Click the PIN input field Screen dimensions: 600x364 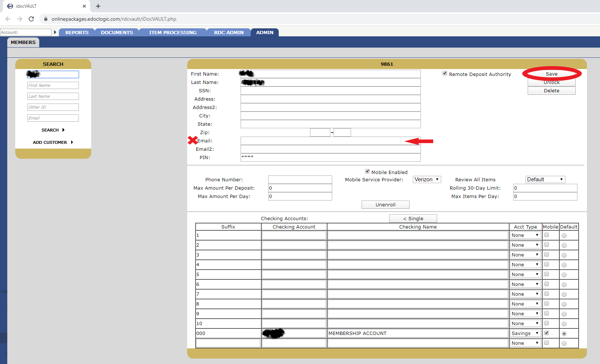point(331,158)
